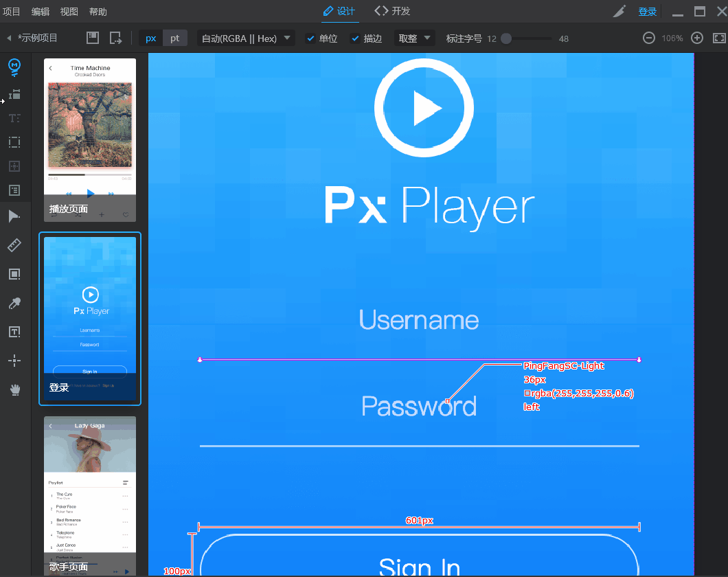The height and width of the screenshot is (577, 728).
Task: Select the center-point region tool
Action: pyautogui.click(x=14, y=166)
